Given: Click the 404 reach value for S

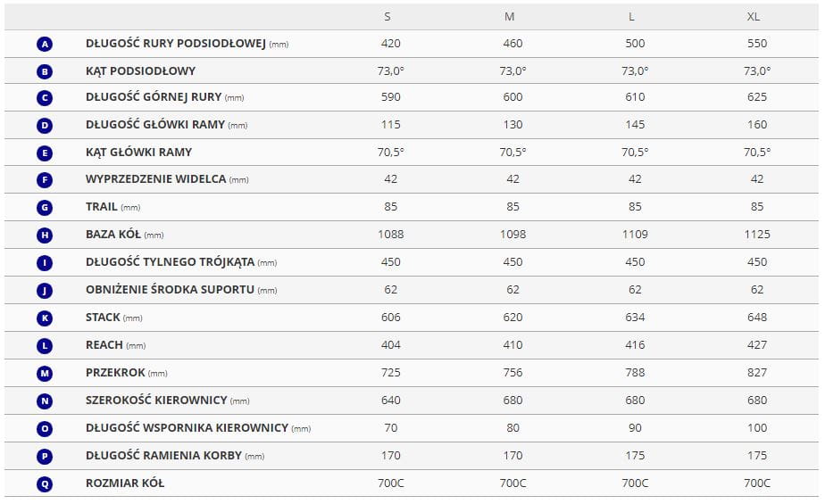Looking at the screenshot, I should [390, 345].
